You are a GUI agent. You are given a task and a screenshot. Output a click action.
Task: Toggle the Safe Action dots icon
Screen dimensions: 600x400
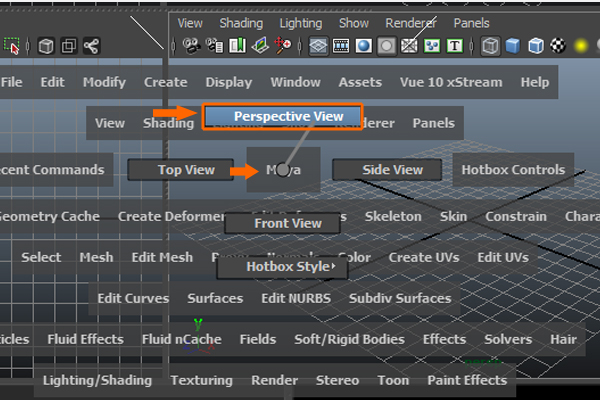(432, 46)
